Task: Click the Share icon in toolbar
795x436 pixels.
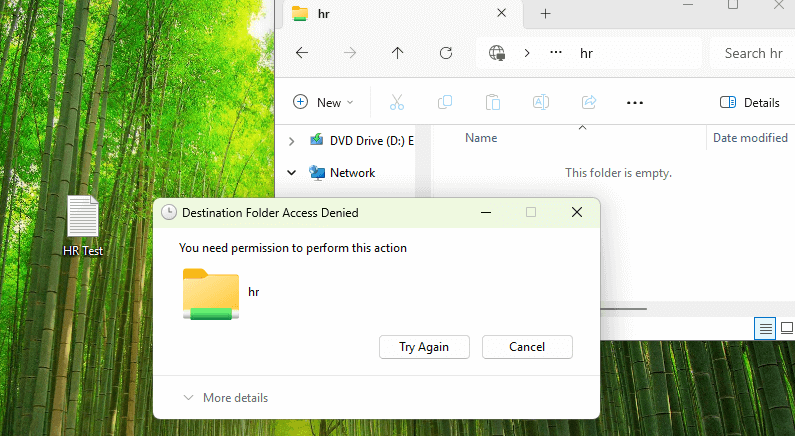Action: click(x=589, y=102)
